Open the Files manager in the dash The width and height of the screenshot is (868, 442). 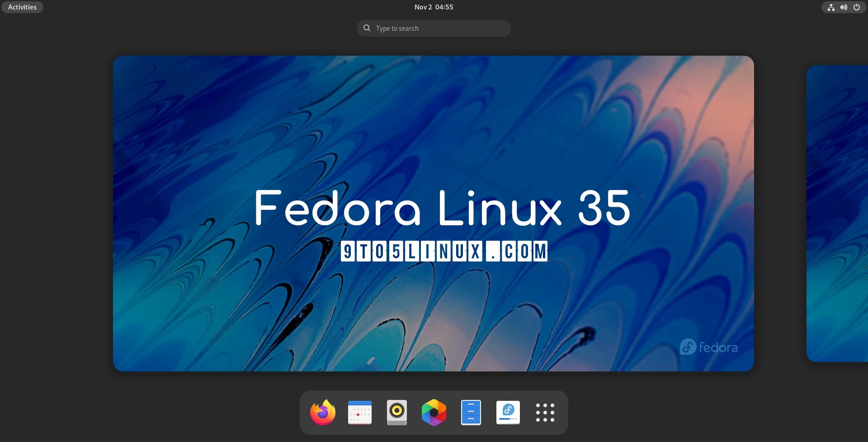point(471,413)
